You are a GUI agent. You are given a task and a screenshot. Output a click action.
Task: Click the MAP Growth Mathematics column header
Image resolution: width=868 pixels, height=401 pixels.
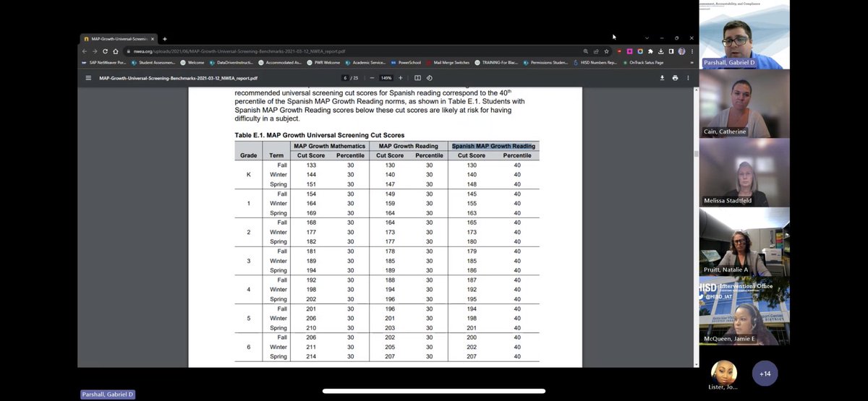329,146
